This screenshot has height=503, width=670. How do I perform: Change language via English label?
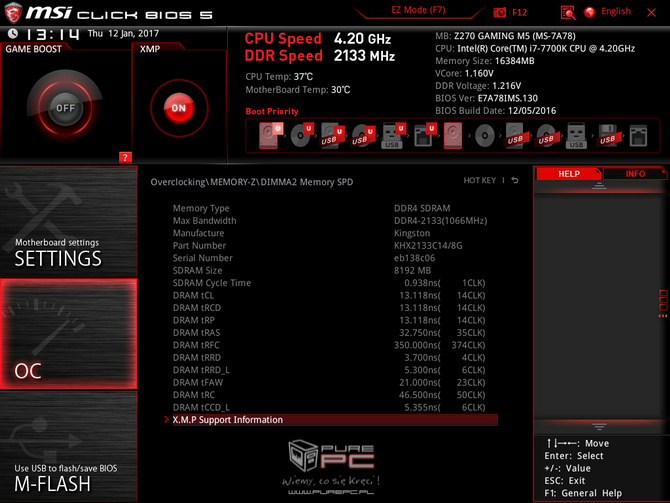[x=616, y=12]
